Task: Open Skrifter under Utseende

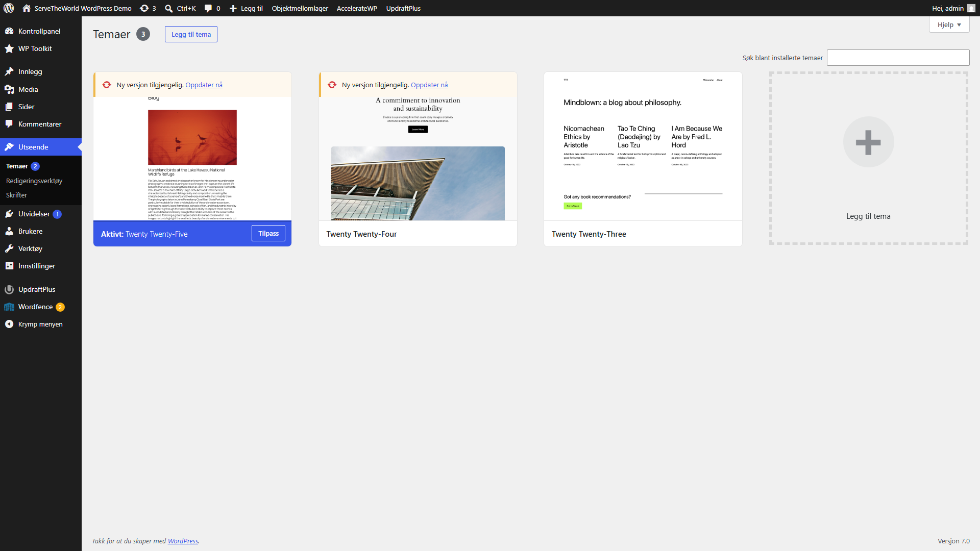Action: tap(16, 195)
